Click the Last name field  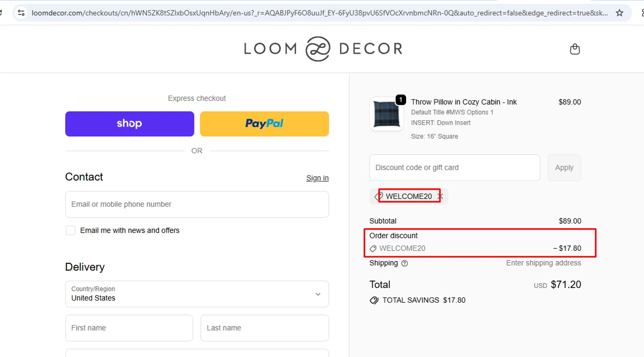[x=264, y=328]
